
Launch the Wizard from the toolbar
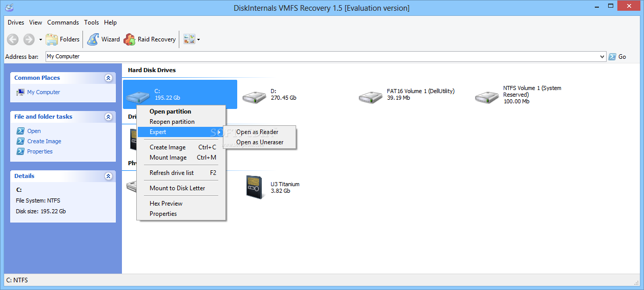103,39
